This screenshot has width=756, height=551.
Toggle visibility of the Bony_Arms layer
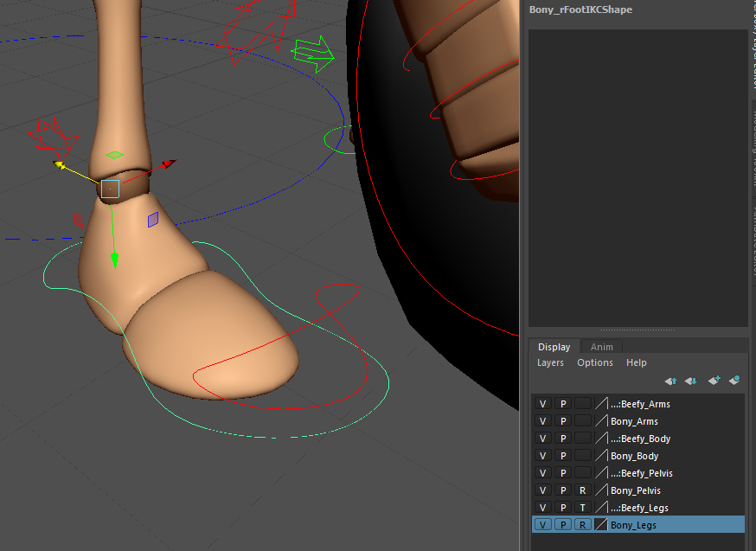tap(542, 421)
